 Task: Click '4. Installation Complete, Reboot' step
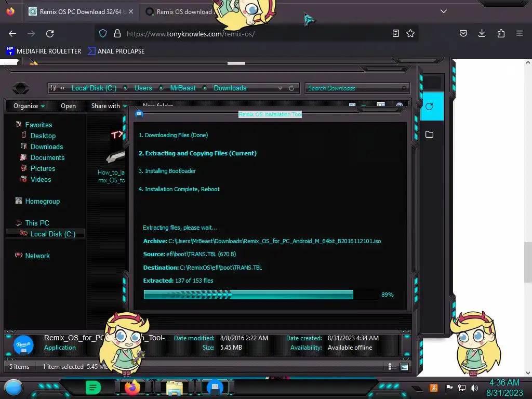point(179,189)
